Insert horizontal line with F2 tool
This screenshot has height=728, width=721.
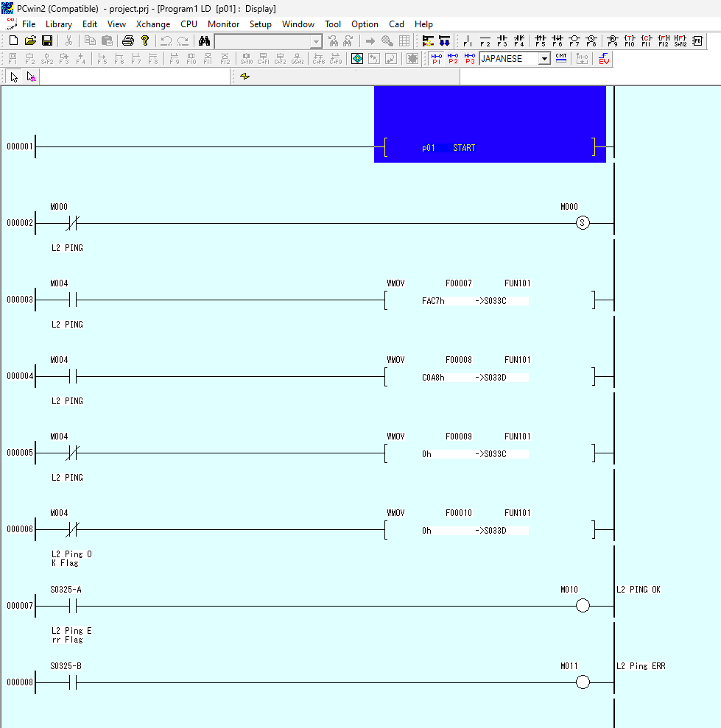pyautogui.click(x=485, y=41)
